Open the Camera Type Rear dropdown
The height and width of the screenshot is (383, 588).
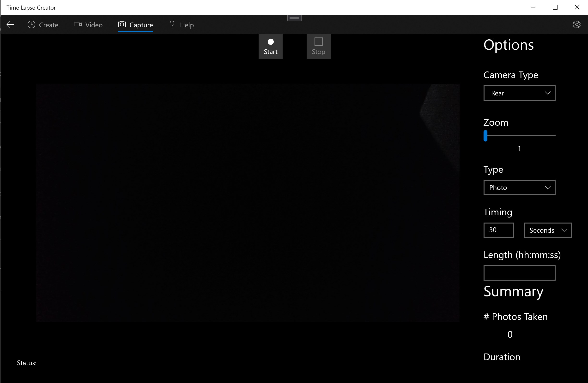pos(519,93)
